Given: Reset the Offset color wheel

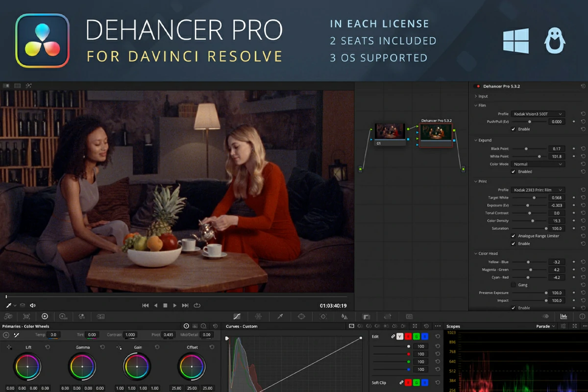Looking at the screenshot, I should coord(213,347).
